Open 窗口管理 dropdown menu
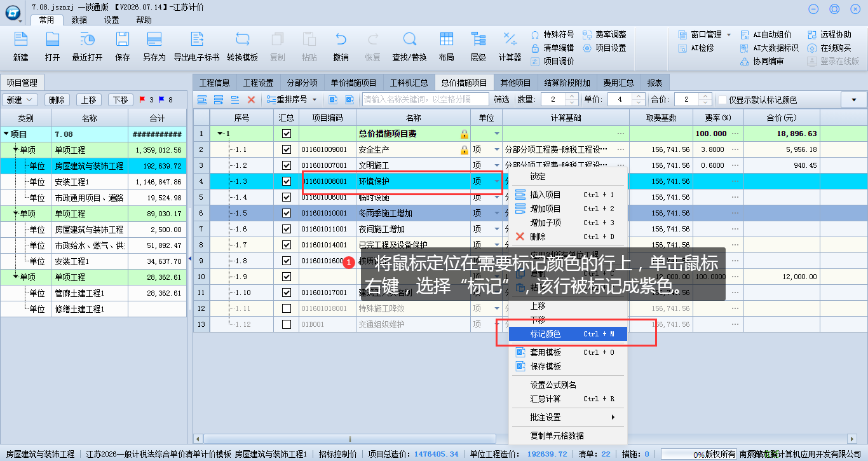The height and width of the screenshot is (461, 868). pos(705,34)
